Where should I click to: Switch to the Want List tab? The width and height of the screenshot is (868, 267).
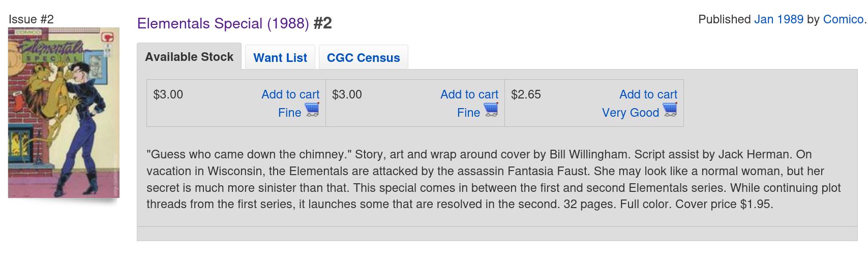[280, 58]
